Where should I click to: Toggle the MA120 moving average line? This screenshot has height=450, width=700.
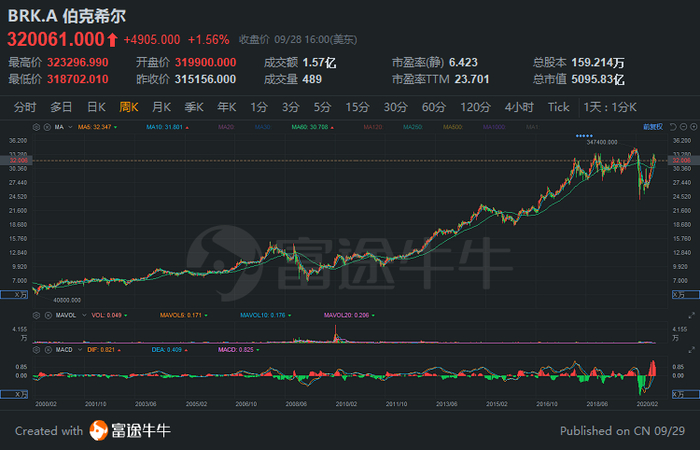(x=373, y=127)
